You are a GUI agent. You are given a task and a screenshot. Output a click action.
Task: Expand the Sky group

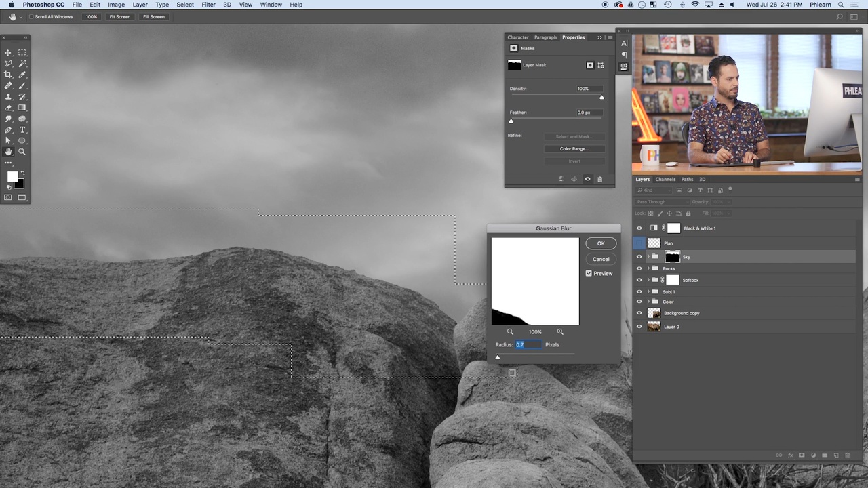(x=648, y=257)
